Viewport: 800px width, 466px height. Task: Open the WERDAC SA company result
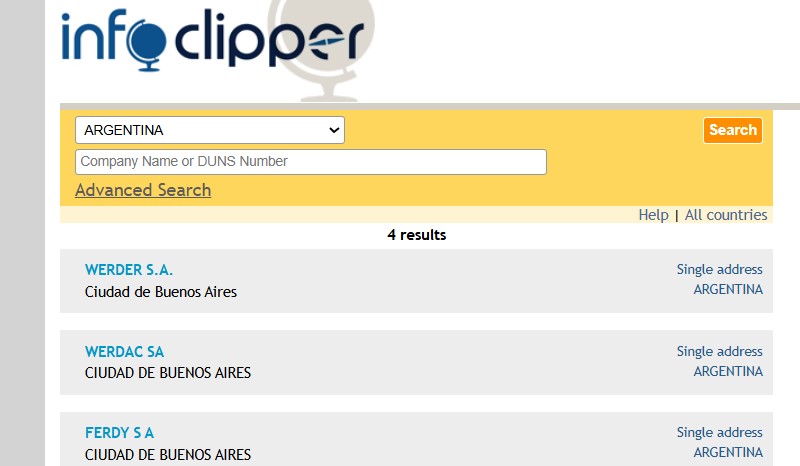coord(124,352)
